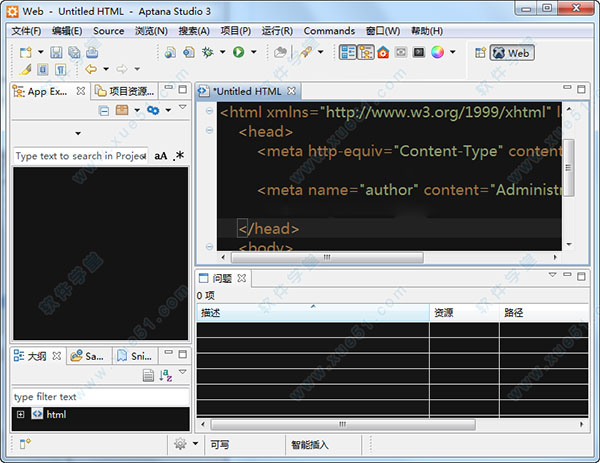This screenshot has height=463, width=600.
Task: Switch to the 项目资源 tab
Action: click(124, 91)
